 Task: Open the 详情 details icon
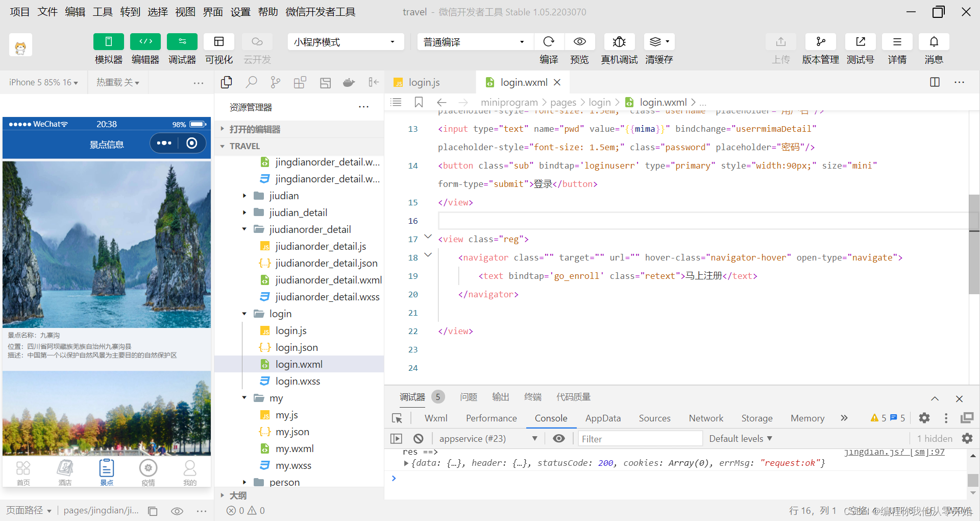[x=897, y=42]
